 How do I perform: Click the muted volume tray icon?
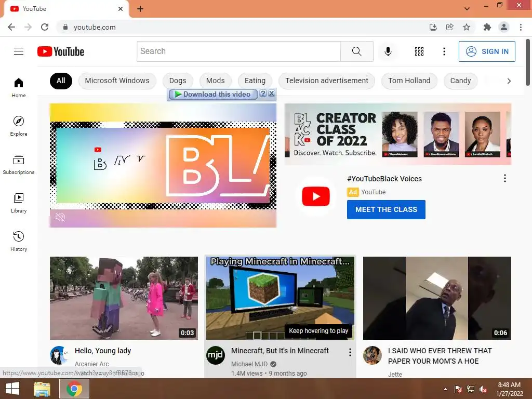tap(483, 389)
